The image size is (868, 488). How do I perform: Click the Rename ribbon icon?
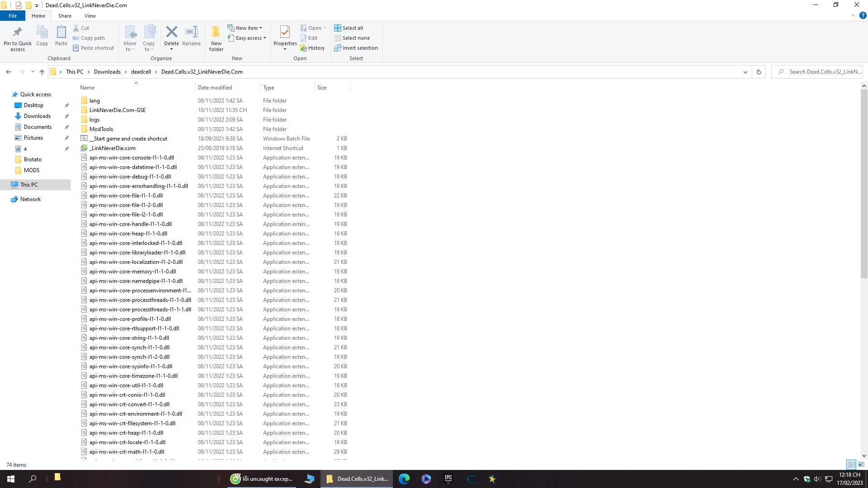[192, 32]
